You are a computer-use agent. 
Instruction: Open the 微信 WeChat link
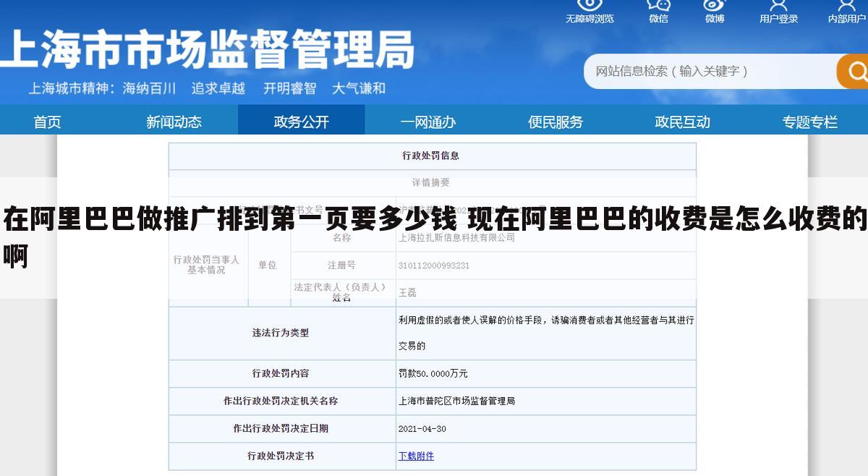pyautogui.click(x=658, y=12)
